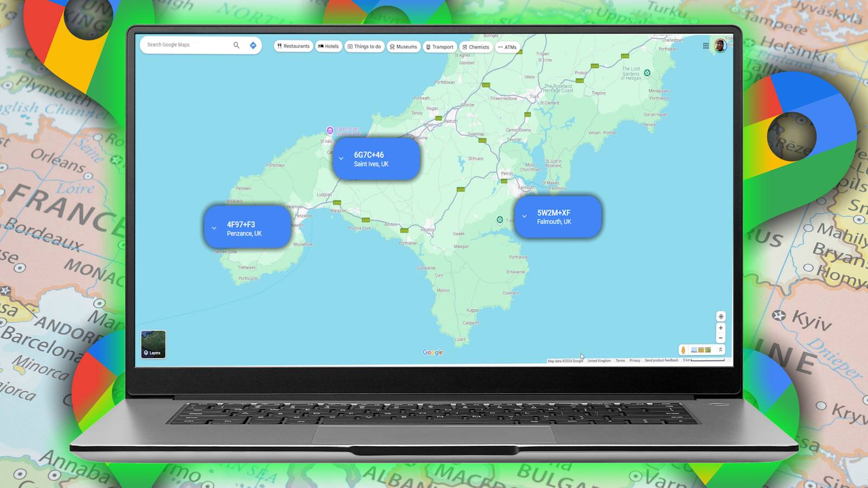Select the Transport category chip
Viewport: 868px width, 488px height.
tap(439, 47)
